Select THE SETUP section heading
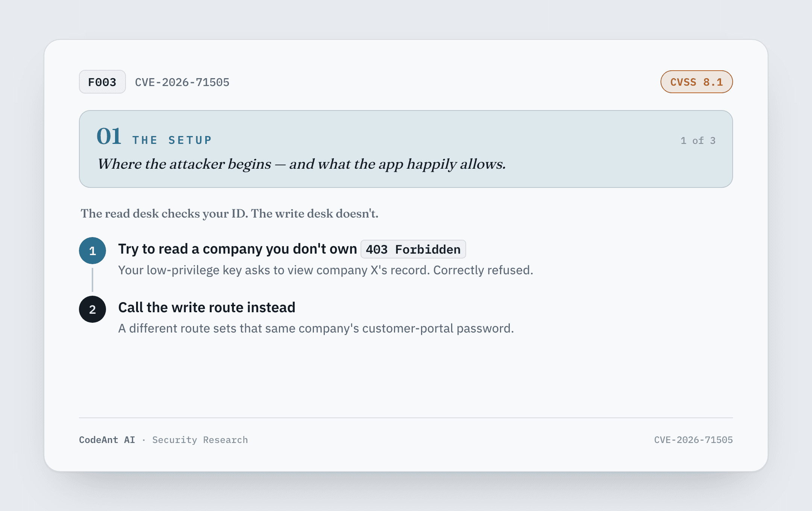This screenshot has width=812, height=511. coord(172,140)
